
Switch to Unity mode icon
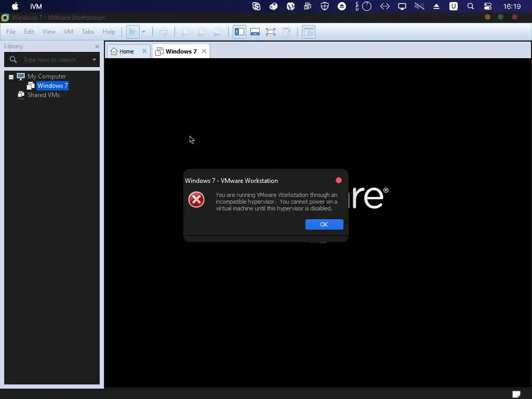click(x=286, y=32)
